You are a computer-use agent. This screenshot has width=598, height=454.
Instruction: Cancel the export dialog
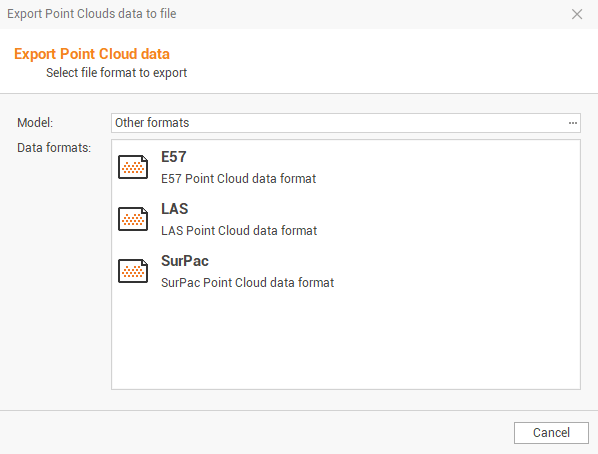[551, 433]
